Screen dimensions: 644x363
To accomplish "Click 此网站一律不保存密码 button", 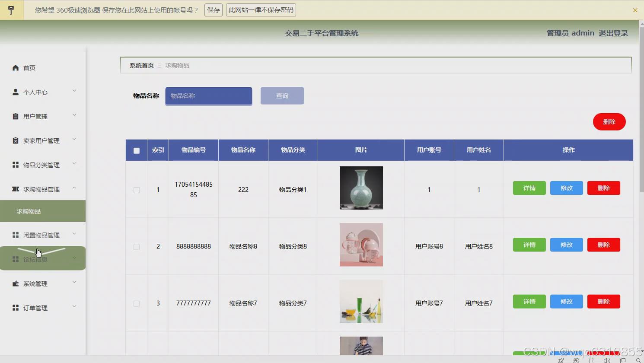I will pos(261,10).
